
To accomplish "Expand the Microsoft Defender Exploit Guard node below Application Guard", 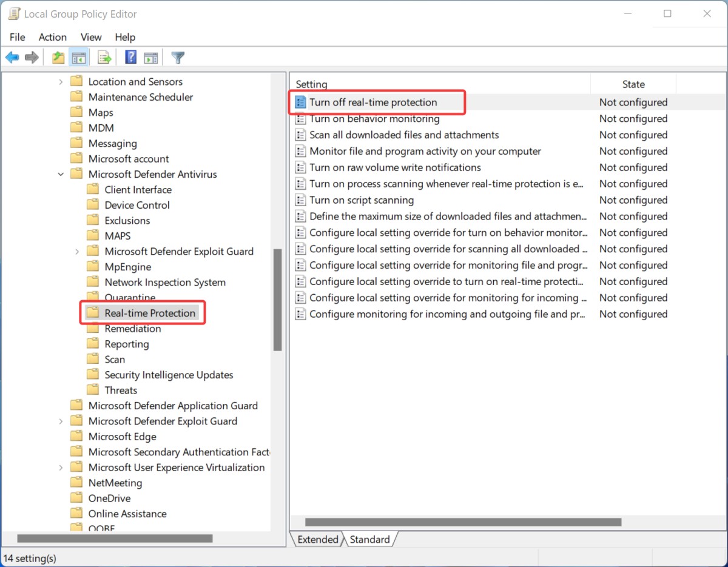I will 61,421.
